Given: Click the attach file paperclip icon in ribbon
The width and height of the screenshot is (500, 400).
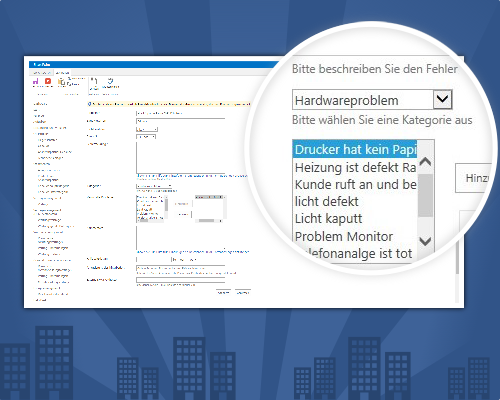Looking at the screenshot, I should click(x=95, y=81).
